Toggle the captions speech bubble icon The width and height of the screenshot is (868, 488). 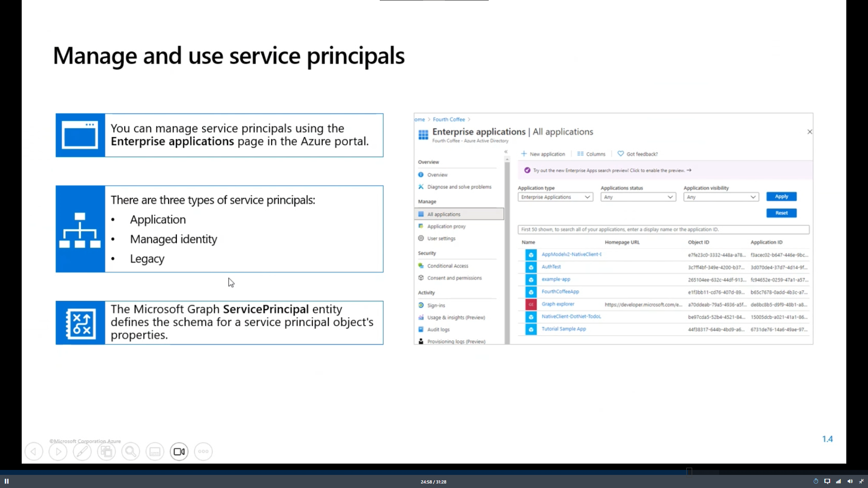[827, 481]
